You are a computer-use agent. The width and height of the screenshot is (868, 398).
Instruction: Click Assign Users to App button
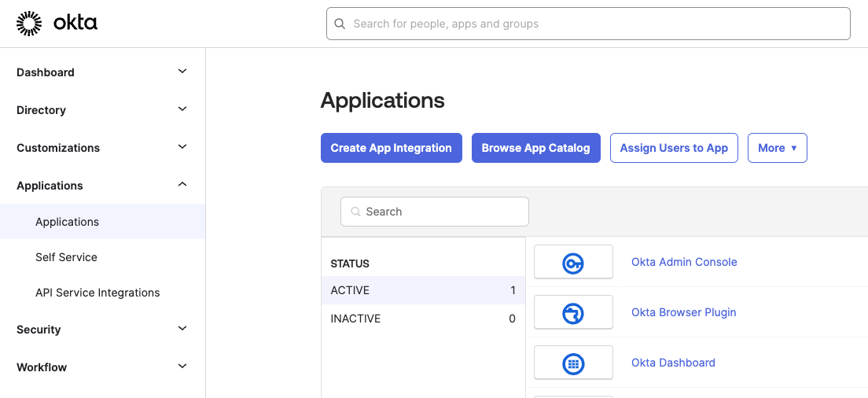pyautogui.click(x=674, y=148)
